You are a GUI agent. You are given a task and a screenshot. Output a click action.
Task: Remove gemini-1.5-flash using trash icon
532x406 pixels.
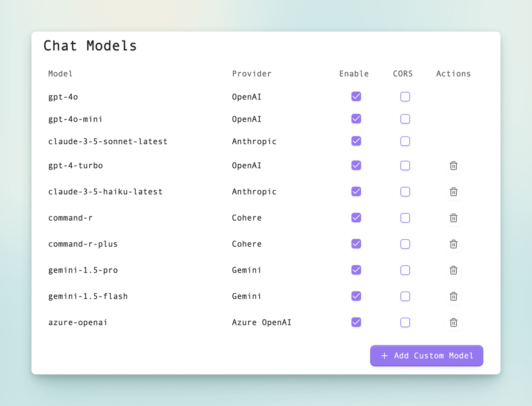click(453, 296)
